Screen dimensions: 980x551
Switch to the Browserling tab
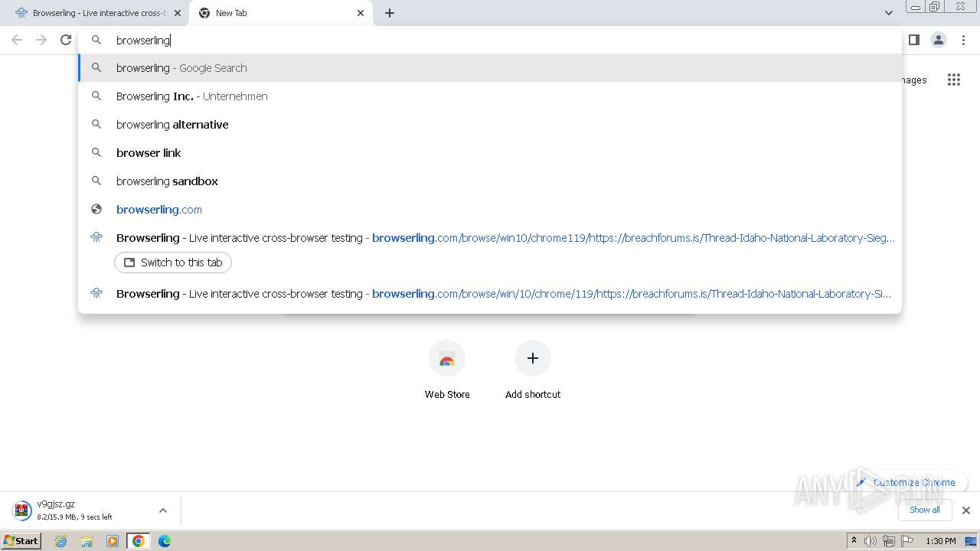coord(92,13)
